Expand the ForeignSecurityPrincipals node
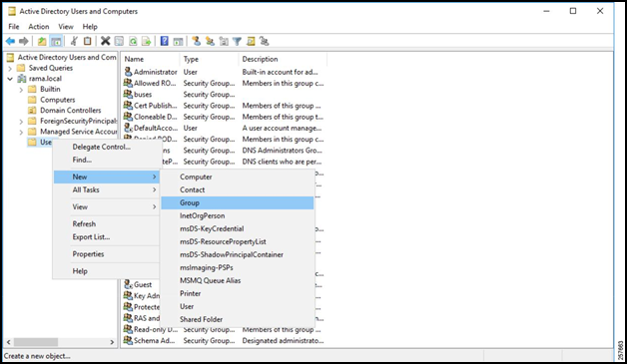This screenshot has width=627, height=364. pyautogui.click(x=21, y=121)
